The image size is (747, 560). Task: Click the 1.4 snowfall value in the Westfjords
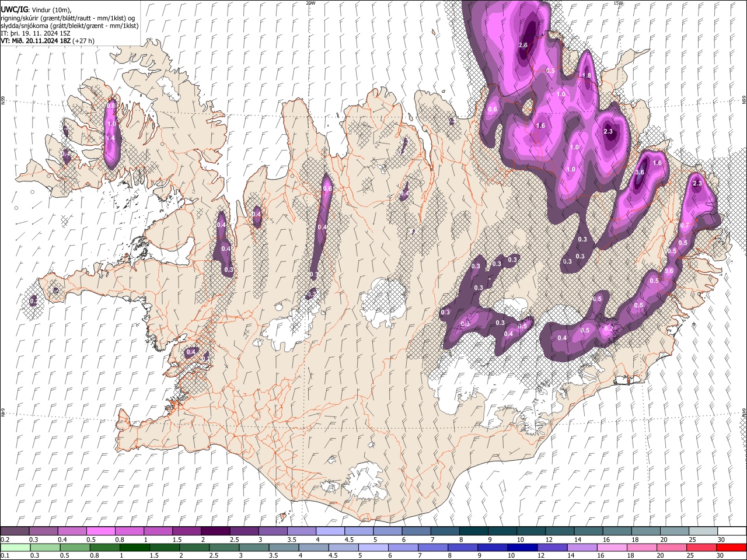click(x=110, y=138)
